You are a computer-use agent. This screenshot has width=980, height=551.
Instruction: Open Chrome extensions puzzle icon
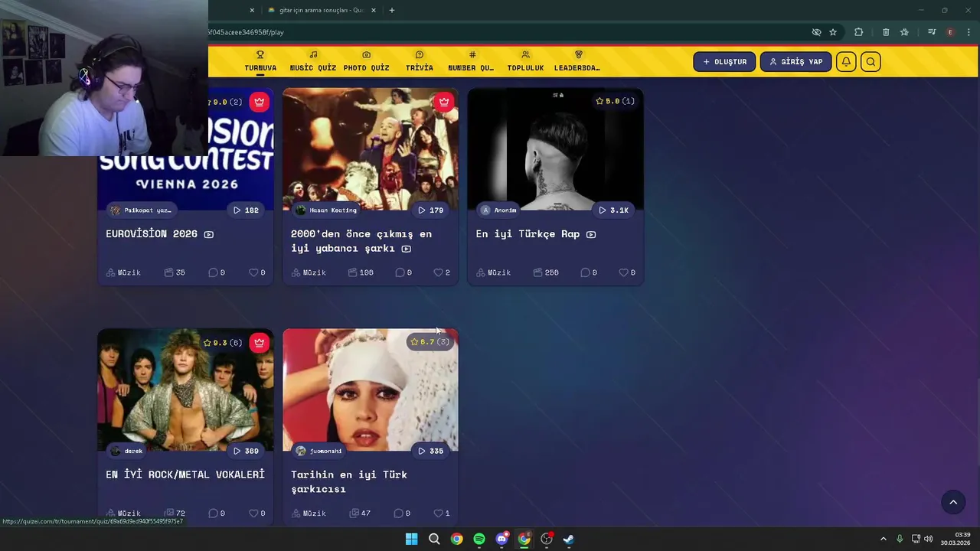(858, 32)
